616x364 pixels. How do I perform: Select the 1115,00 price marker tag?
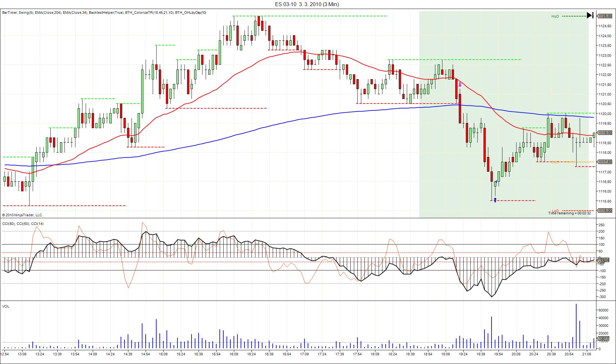coord(604,211)
